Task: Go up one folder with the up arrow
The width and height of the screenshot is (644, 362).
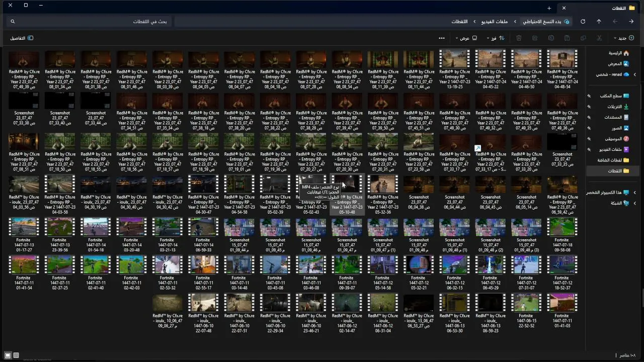Action: point(599,22)
